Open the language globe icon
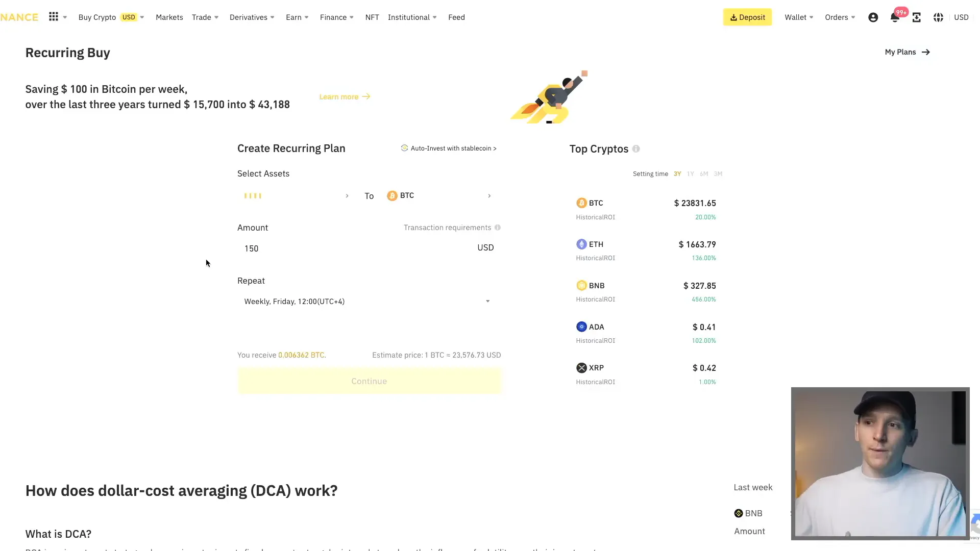The image size is (980, 551). click(x=938, y=17)
